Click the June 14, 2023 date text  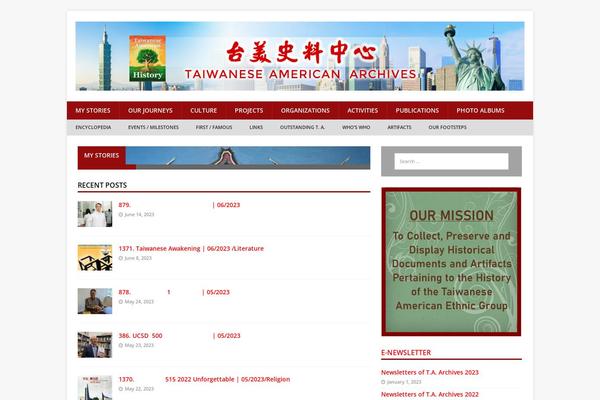pos(139,214)
